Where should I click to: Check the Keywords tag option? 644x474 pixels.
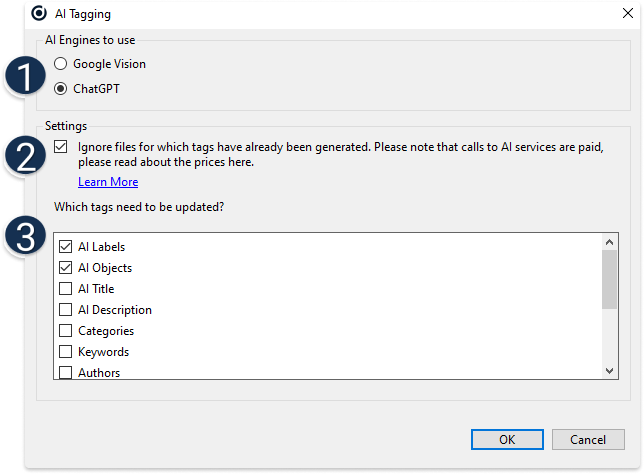pos(66,352)
